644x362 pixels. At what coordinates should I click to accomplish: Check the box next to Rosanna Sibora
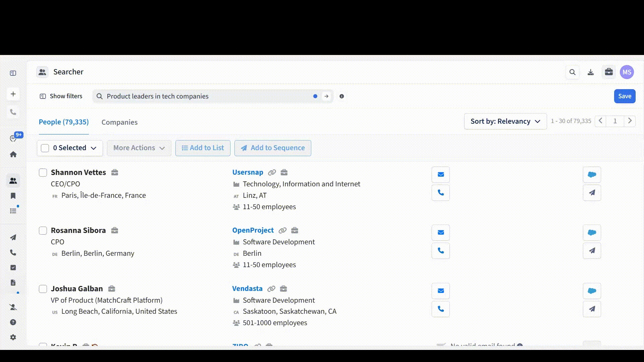click(x=43, y=231)
